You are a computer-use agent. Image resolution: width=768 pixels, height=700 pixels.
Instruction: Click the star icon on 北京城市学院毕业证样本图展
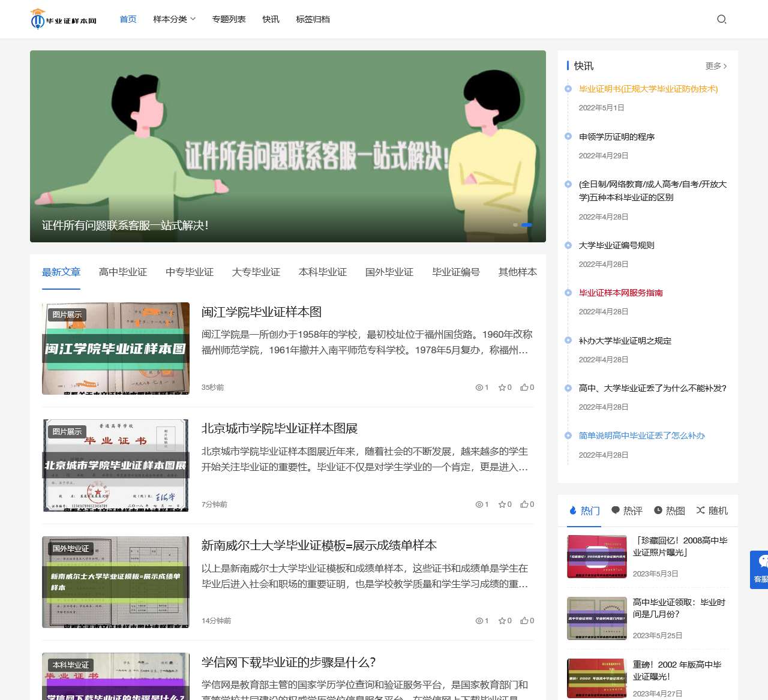(502, 504)
